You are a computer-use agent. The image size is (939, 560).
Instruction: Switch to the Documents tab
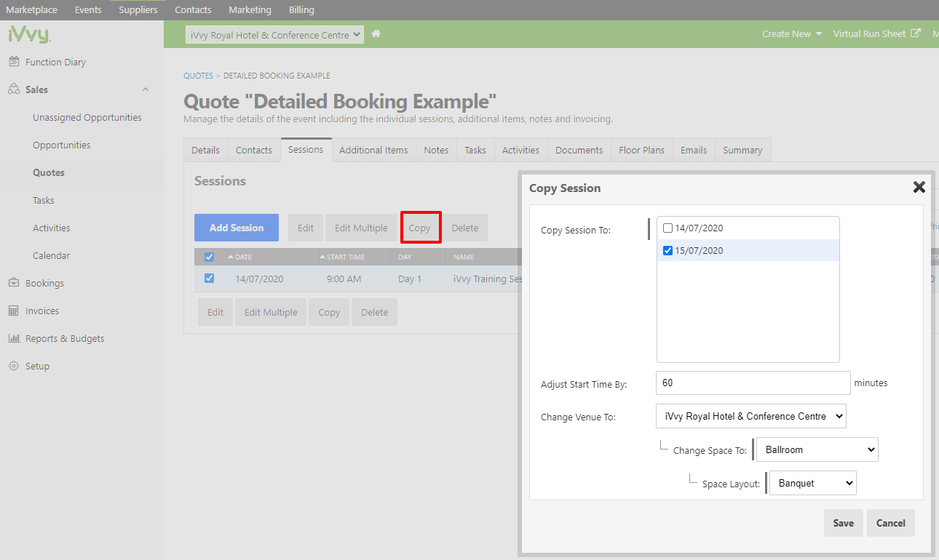(x=579, y=150)
